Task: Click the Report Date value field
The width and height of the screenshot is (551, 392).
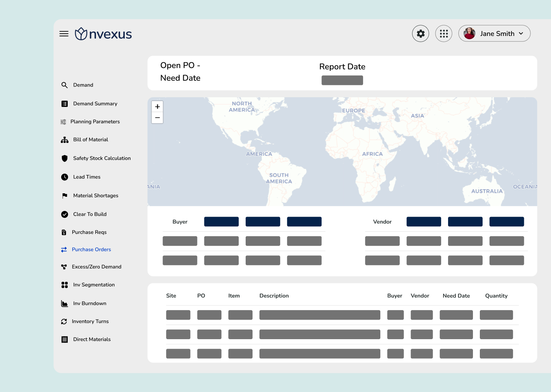Action: [342, 80]
